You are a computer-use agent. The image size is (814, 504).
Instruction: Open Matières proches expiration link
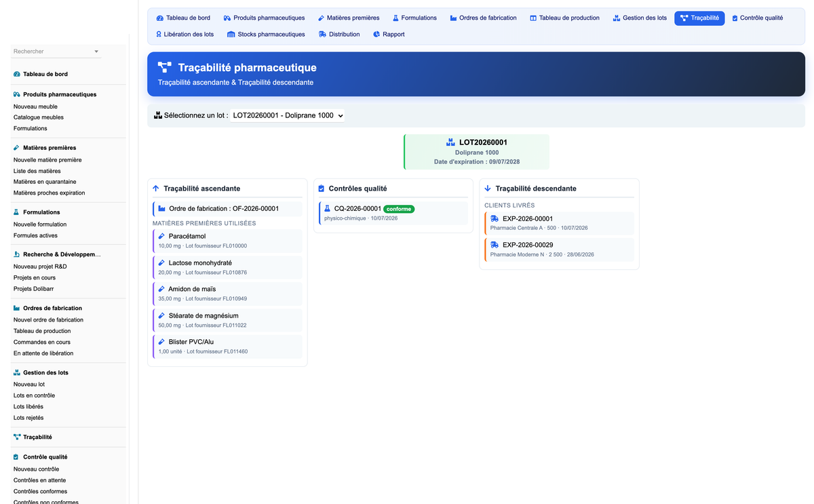(49, 193)
